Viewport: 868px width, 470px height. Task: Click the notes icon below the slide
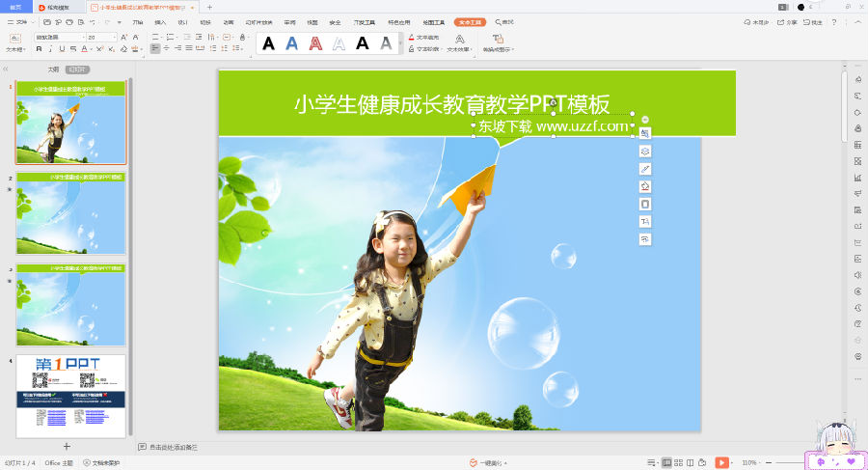pyautogui.click(x=143, y=447)
